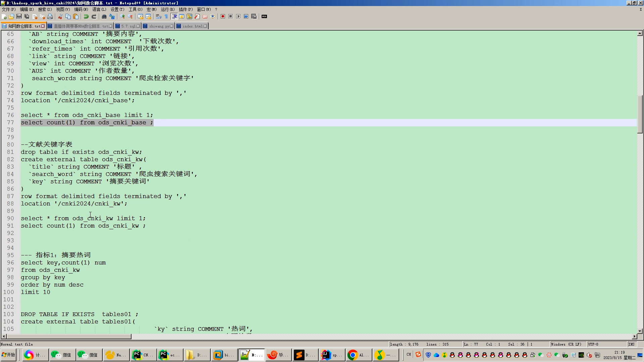Close the 5.7.sql tab

(x=138, y=26)
